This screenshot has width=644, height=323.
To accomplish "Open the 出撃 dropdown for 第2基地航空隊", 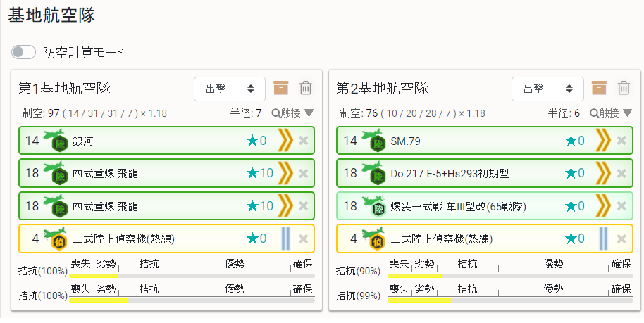I will tap(547, 89).
